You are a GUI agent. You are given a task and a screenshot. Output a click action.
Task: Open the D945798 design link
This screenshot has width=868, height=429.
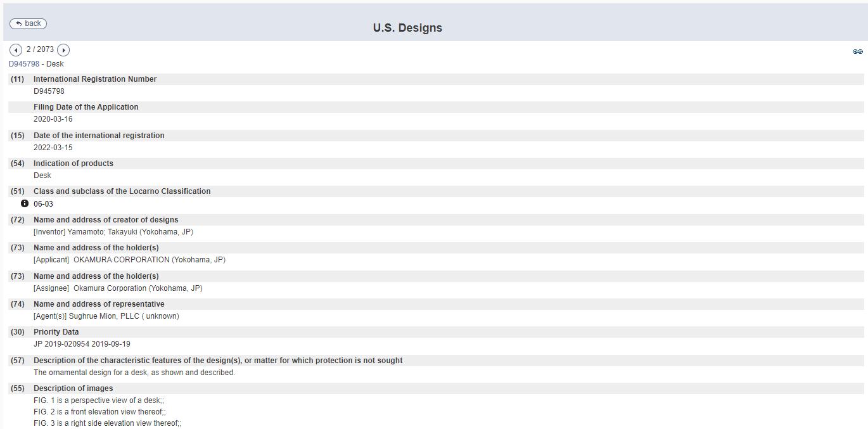(24, 64)
